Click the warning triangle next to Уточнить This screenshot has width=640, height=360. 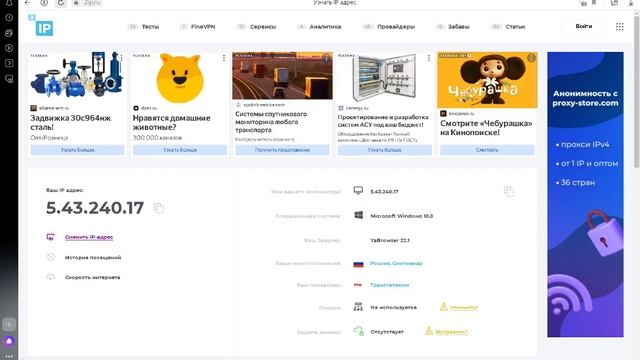pos(443,307)
